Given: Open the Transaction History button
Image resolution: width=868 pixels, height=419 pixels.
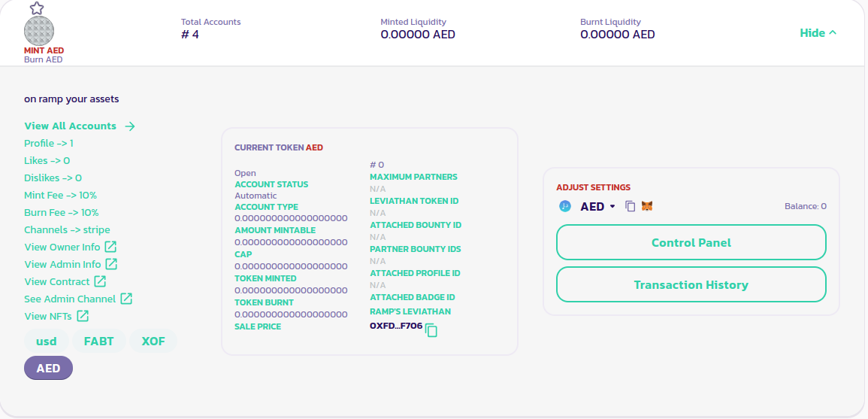Looking at the screenshot, I should (691, 284).
